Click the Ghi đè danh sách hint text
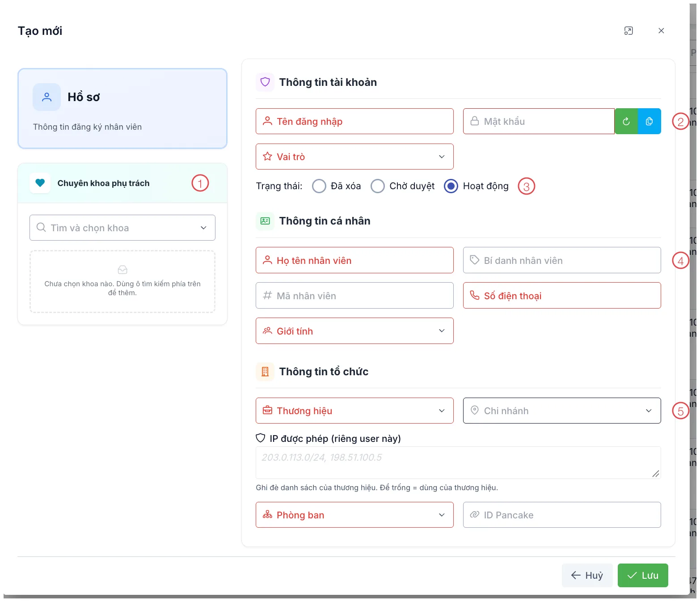Image resolution: width=700 pixels, height=602 pixels. point(377,488)
